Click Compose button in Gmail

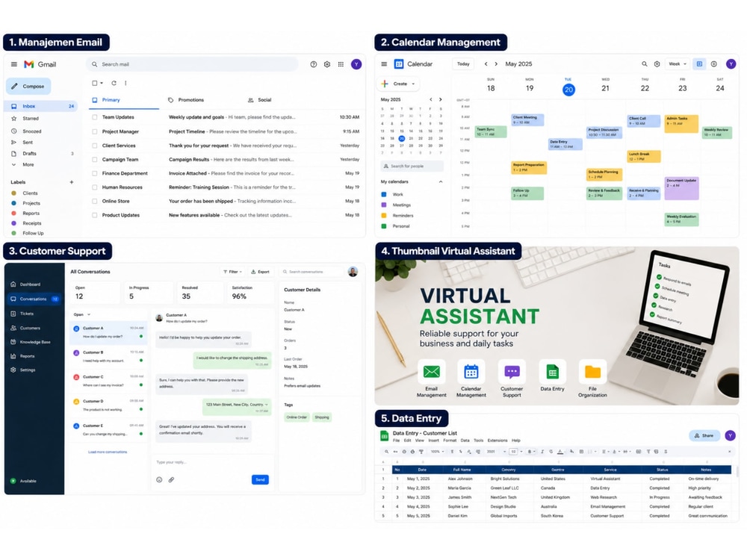pyautogui.click(x=28, y=86)
